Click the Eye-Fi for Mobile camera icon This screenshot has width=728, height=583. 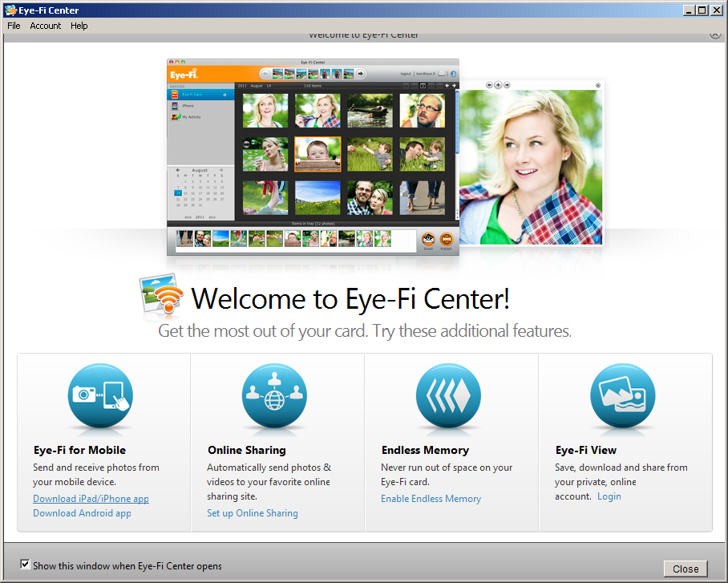click(100, 396)
